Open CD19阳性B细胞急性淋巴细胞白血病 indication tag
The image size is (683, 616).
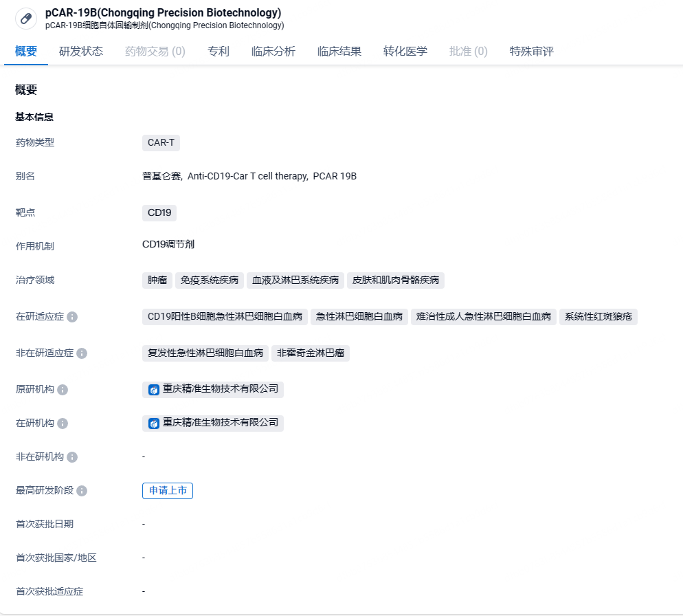tap(225, 317)
